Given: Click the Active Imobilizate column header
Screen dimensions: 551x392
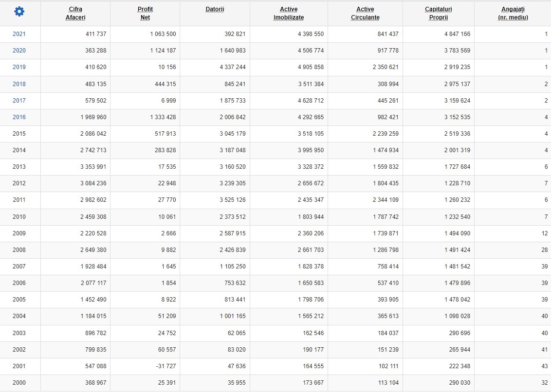Looking at the screenshot, I should pos(289,13).
